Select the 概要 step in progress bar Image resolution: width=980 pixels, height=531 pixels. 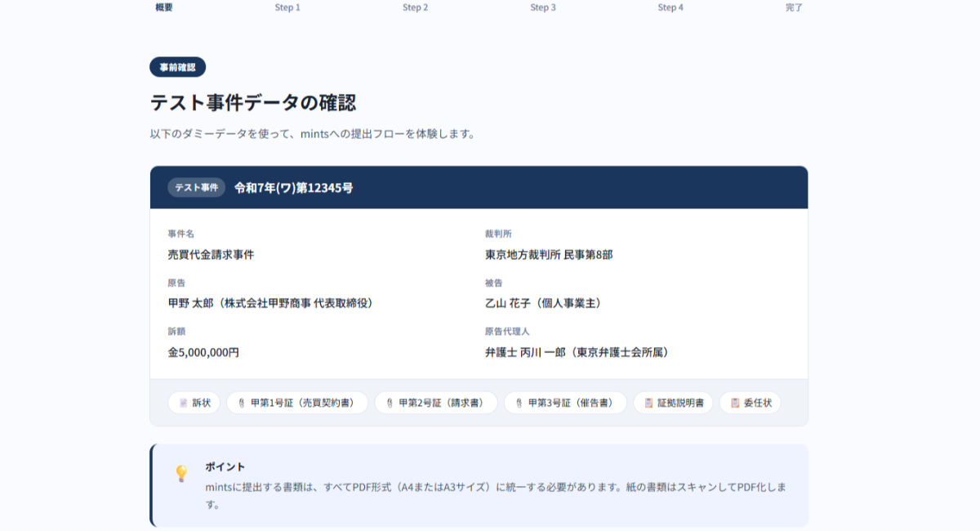(164, 7)
